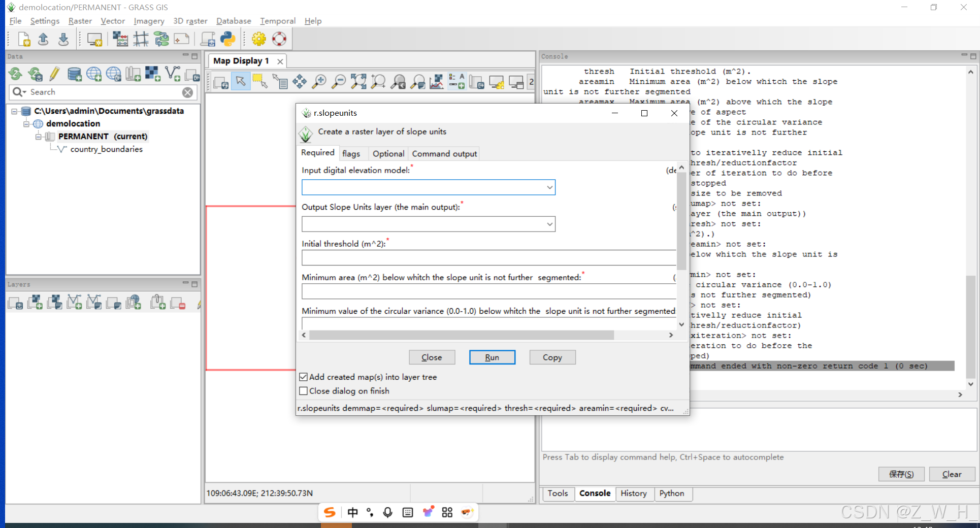Collapse the grassdata database tree node
The image size is (980, 528).
tap(14, 111)
